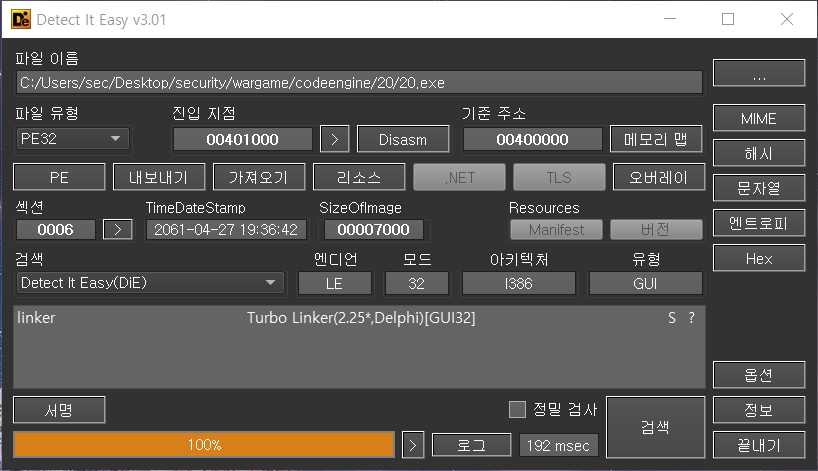This screenshot has height=471, width=818.
Task: Click the entry point value 00401000
Action: [243, 139]
